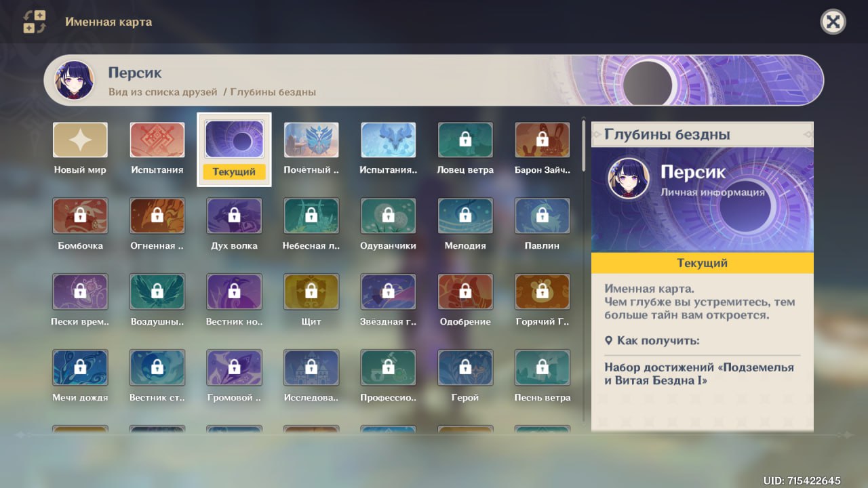Click the locked Звёздная г.. namecard
Screen dimensions: 868x488
[388, 301]
